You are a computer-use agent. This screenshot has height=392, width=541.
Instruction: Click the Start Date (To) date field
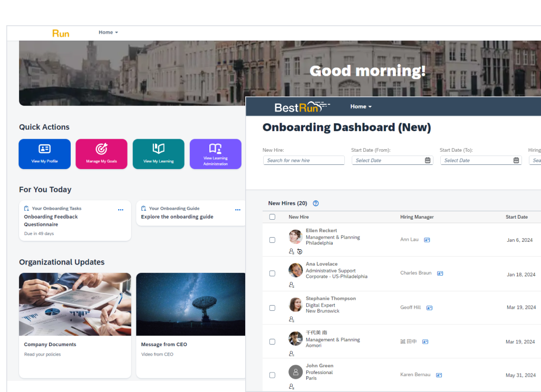coord(481,160)
